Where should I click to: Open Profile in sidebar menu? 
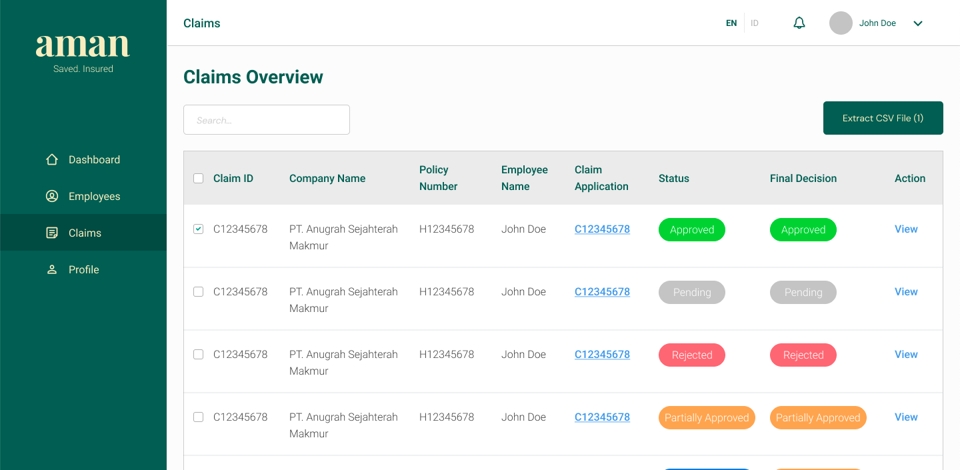83,270
